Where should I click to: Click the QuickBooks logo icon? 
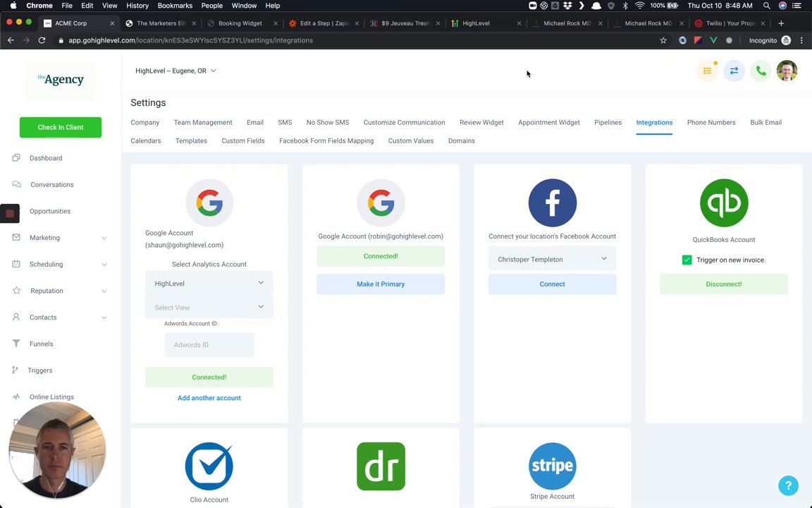(723, 202)
